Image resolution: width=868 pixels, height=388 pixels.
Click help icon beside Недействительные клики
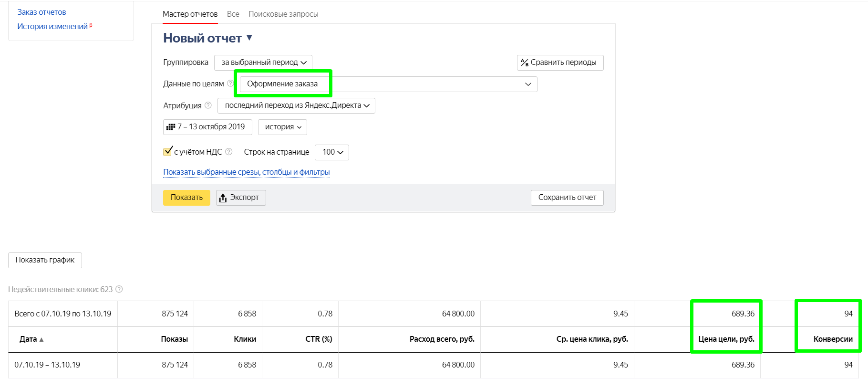coord(119,289)
